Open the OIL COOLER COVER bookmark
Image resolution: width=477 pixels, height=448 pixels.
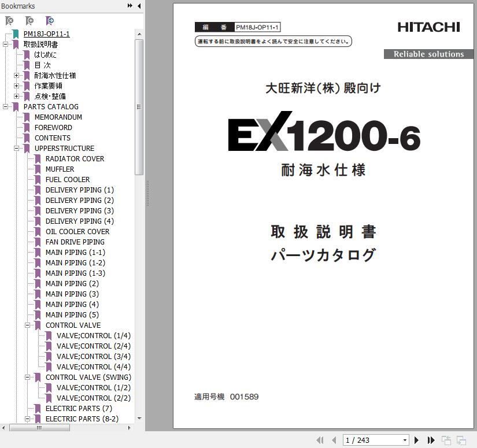point(77,231)
